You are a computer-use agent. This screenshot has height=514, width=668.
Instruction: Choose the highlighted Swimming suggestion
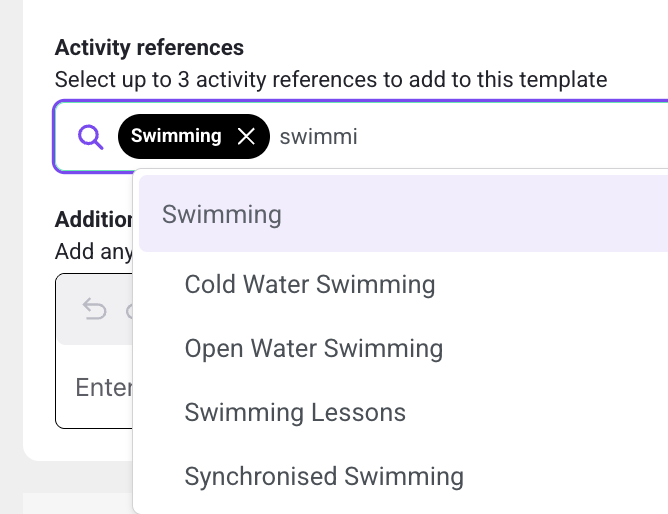point(403,213)
